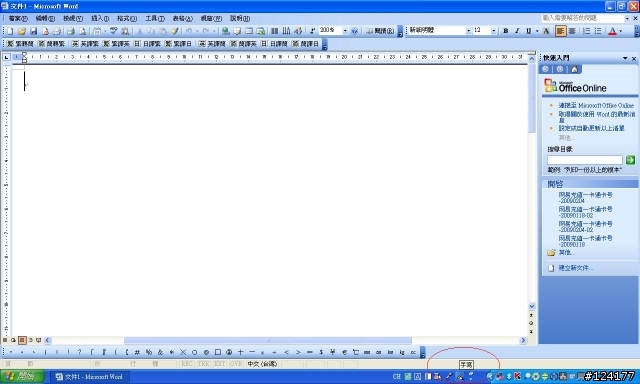This screenshot has height=384, width=640.
Task: Open Columns layout icon
Action: (275, 31)
